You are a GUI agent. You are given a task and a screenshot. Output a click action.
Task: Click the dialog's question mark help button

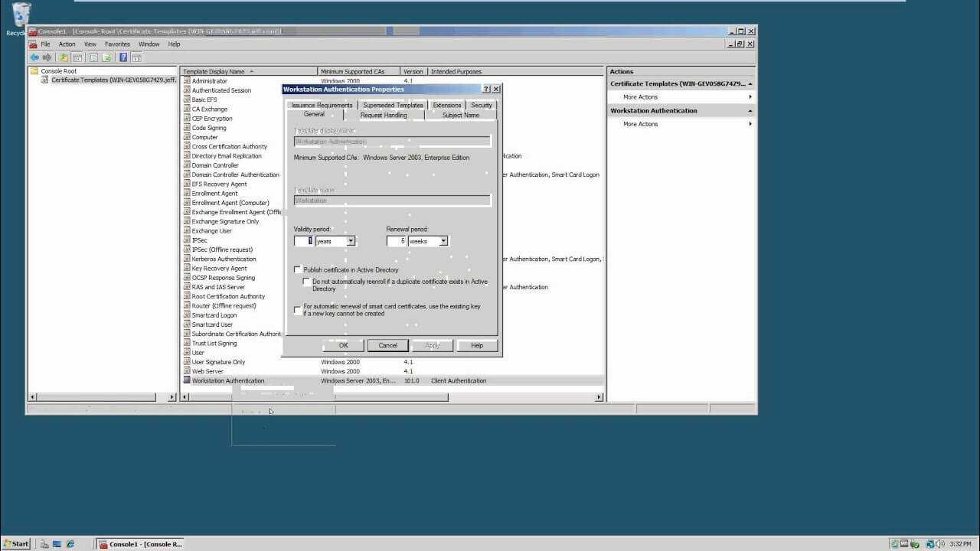click(x=486, y=90)
